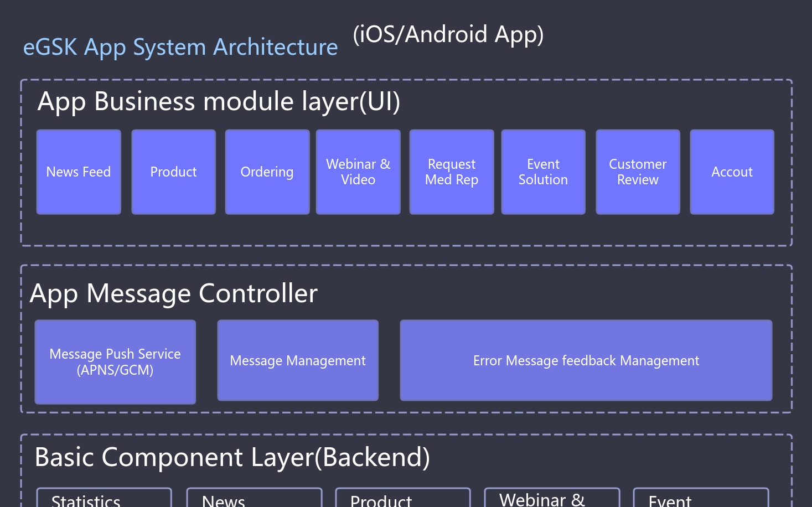Click Message Push Service (APNS/GCM) box
The width and height of the screenshot is (812, 507).
pyautogui.click(x=115, y=362)
